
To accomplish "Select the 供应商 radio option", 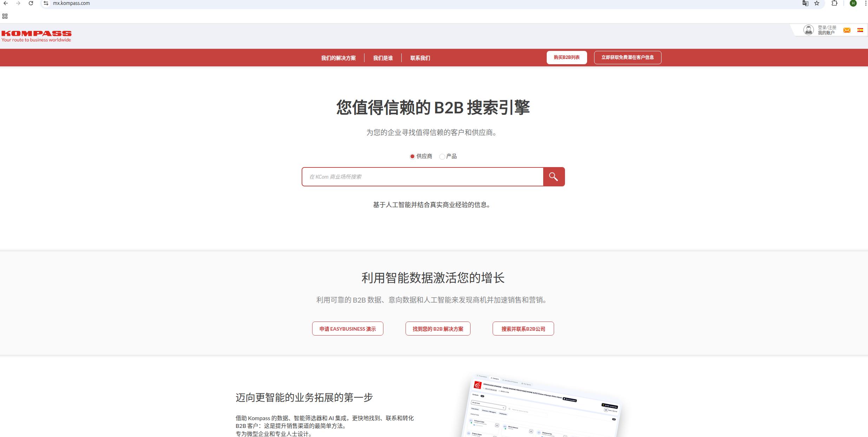I will pyautogui.click(x=412, y=157).
